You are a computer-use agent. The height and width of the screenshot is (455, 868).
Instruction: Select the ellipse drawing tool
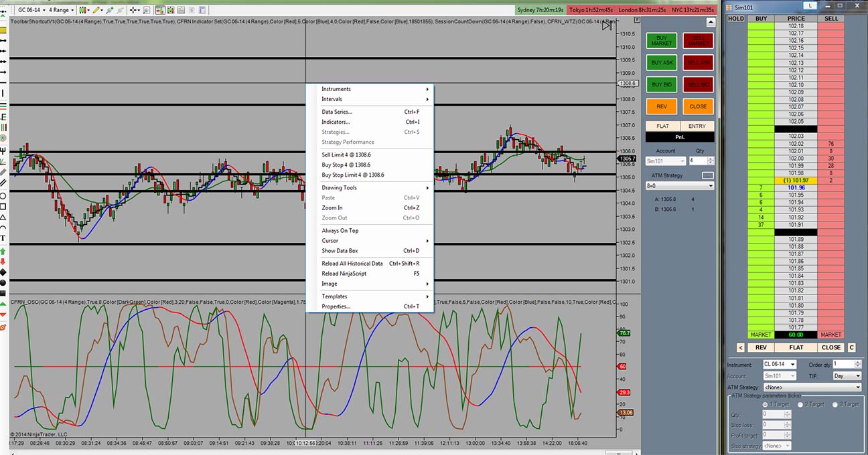(4, 195)
